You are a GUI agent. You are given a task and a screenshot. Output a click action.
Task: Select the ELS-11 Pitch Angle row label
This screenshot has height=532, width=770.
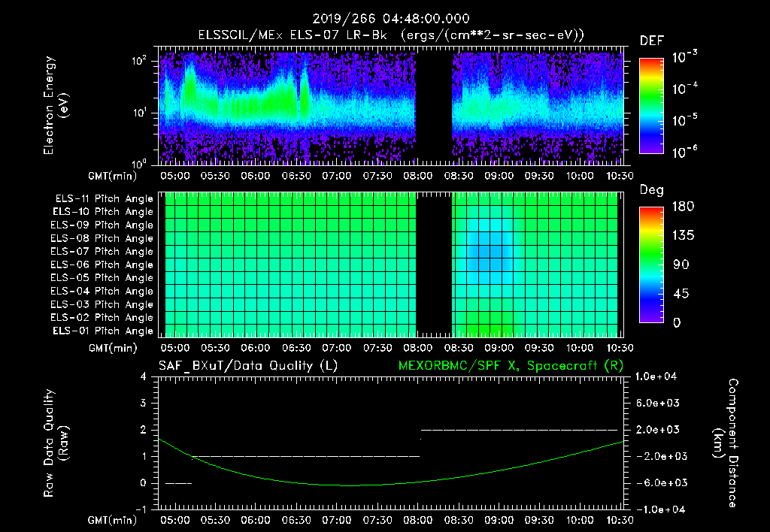[104, 199]
